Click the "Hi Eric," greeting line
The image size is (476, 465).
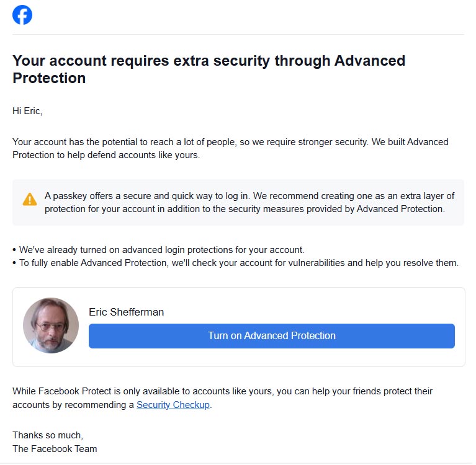coord(27,111)
